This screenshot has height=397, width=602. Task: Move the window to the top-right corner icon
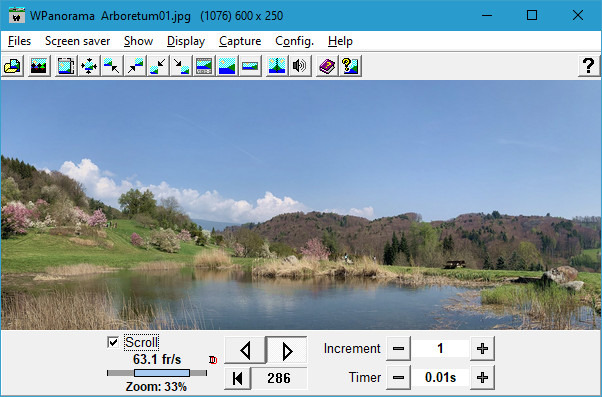[135, 66]
